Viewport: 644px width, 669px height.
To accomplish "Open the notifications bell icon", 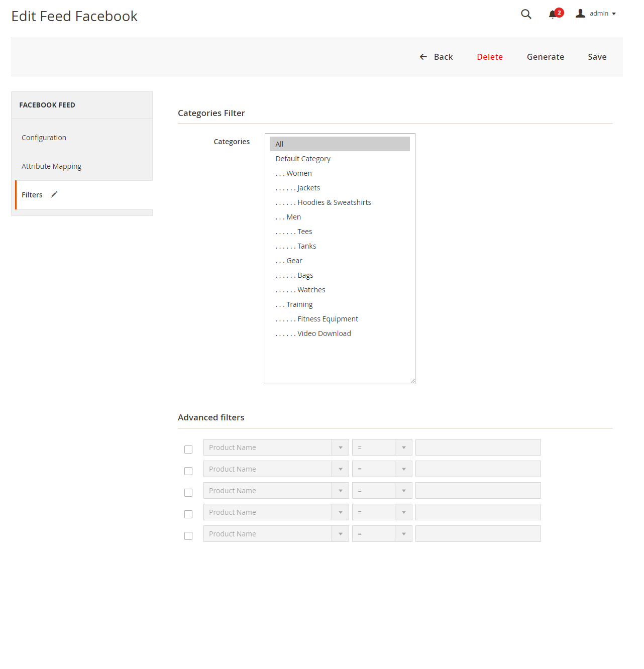I will click(553, 14).
